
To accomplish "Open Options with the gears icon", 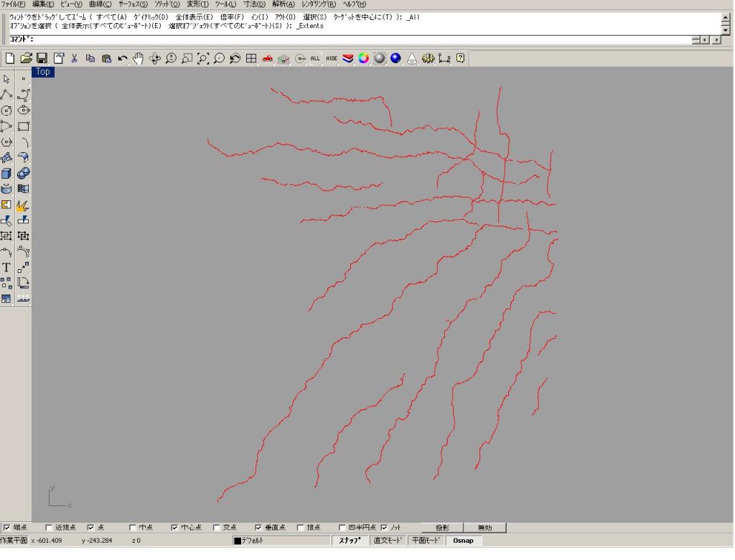I will [x=428, y=58].
